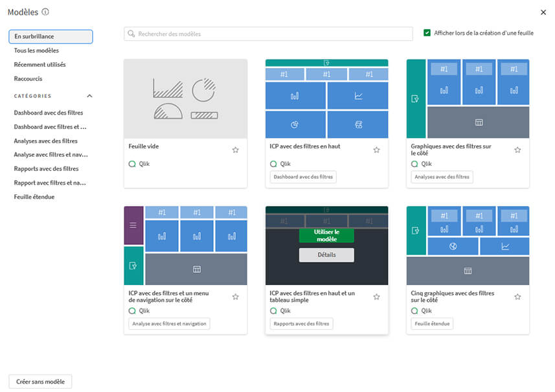Click the magnifying glass icon in the search bar

(x=131, y=33)
